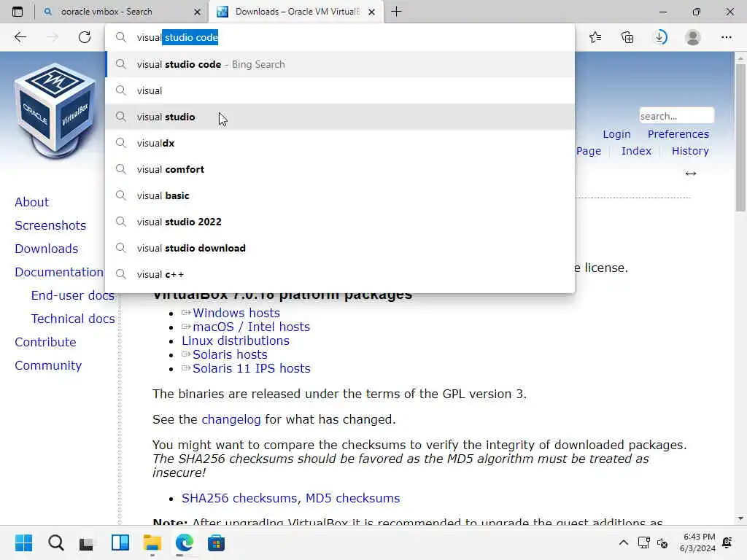The height and width of the screenshot is (560, 747).
Task: Choose suggestion visual studio code Bing Search
Action: (340, 64)
